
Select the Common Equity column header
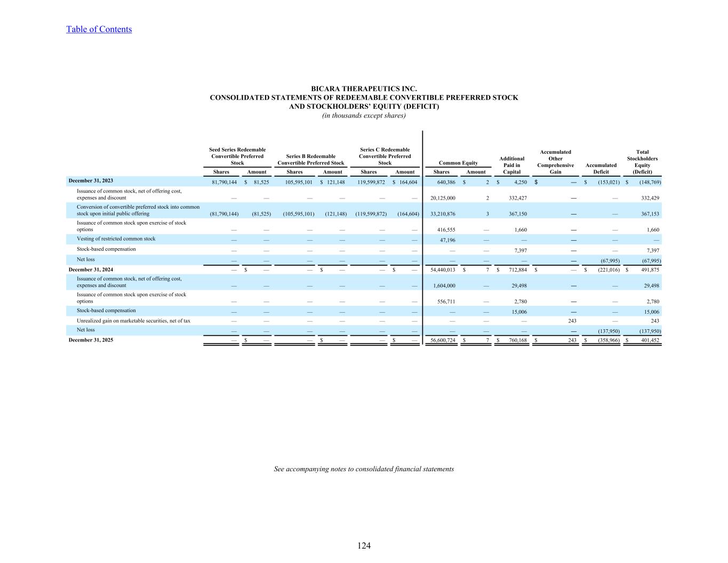click(458, 163)
